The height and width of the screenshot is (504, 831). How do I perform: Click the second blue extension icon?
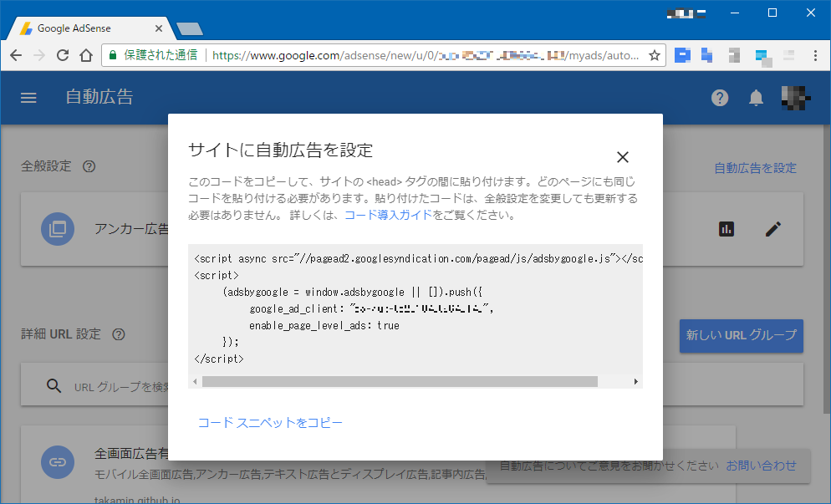click(x=707, y=55)
